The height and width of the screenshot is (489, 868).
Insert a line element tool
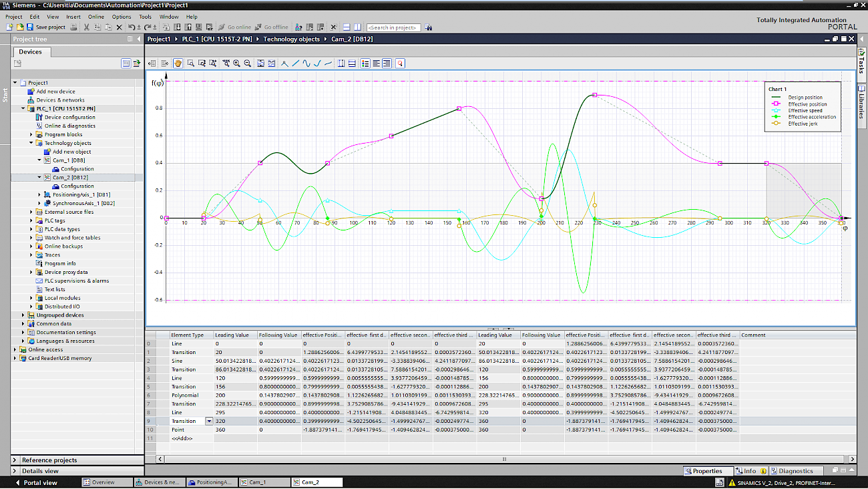click(x=296, y=63)
